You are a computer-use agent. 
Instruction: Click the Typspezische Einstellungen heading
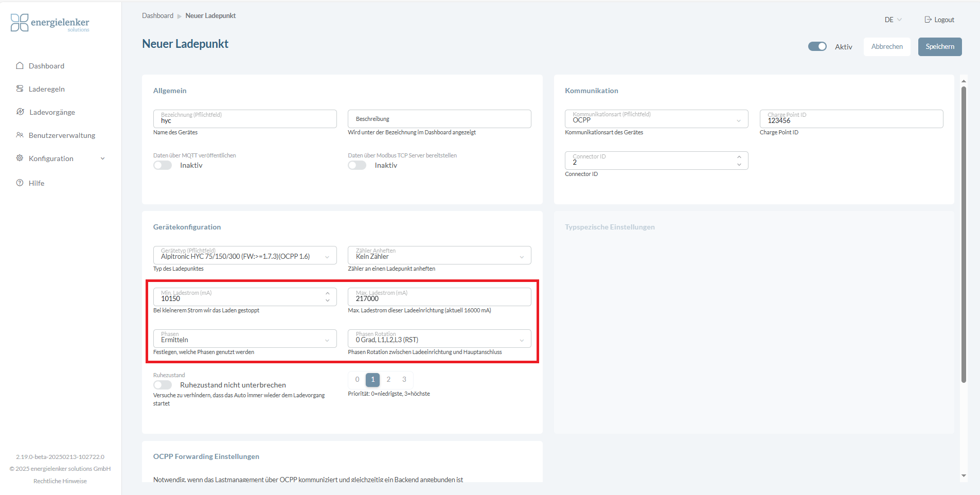[610, 227]
